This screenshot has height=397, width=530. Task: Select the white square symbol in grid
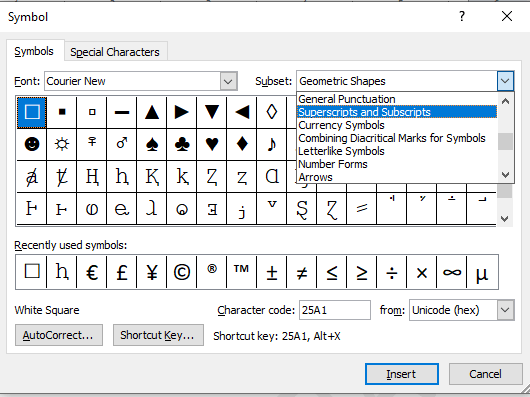(32, 112)
